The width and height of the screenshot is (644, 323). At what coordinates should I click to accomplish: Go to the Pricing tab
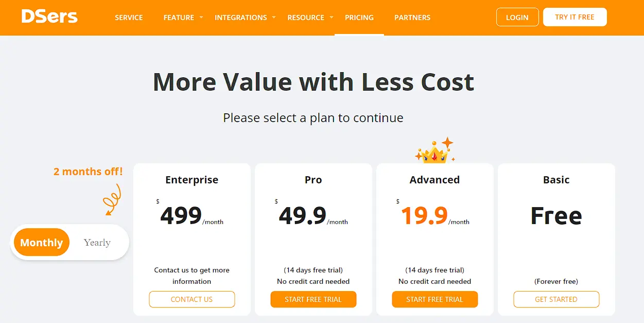[x=359, y=18]
